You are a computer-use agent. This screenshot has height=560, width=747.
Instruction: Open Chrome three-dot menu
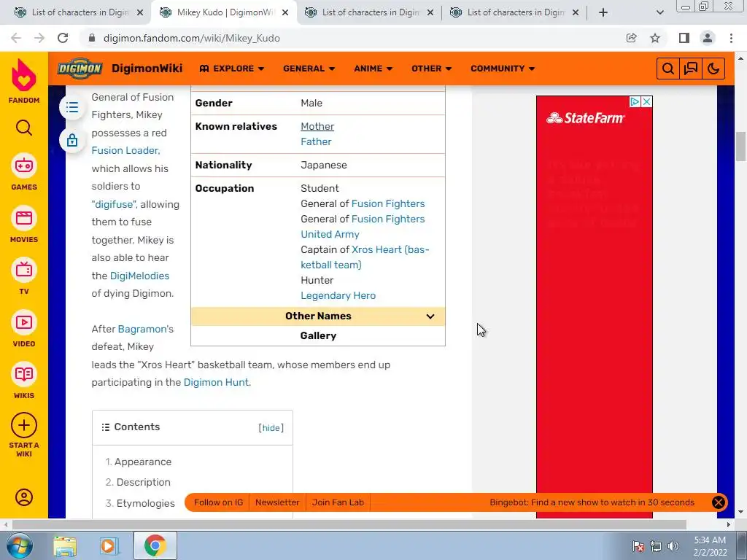(x=731, y=38)
